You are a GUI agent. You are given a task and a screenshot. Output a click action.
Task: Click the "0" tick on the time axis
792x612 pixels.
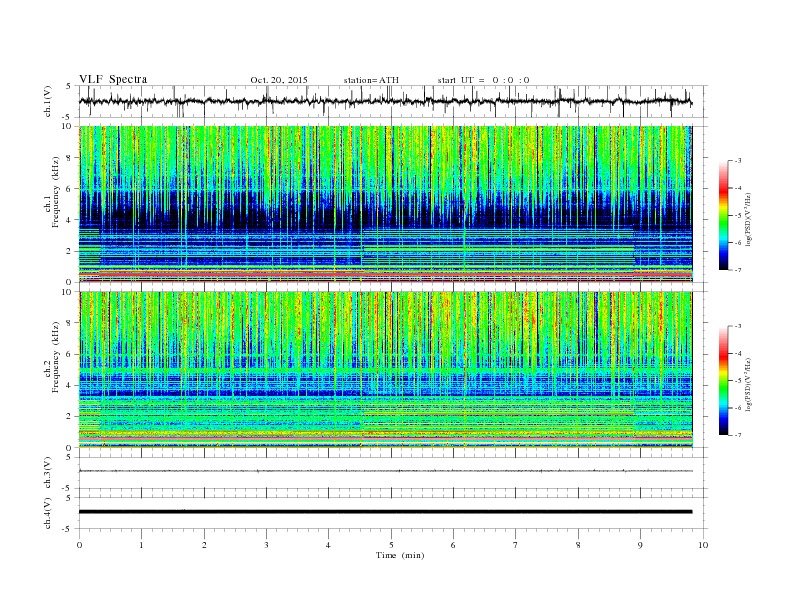(x=79, y=545)
